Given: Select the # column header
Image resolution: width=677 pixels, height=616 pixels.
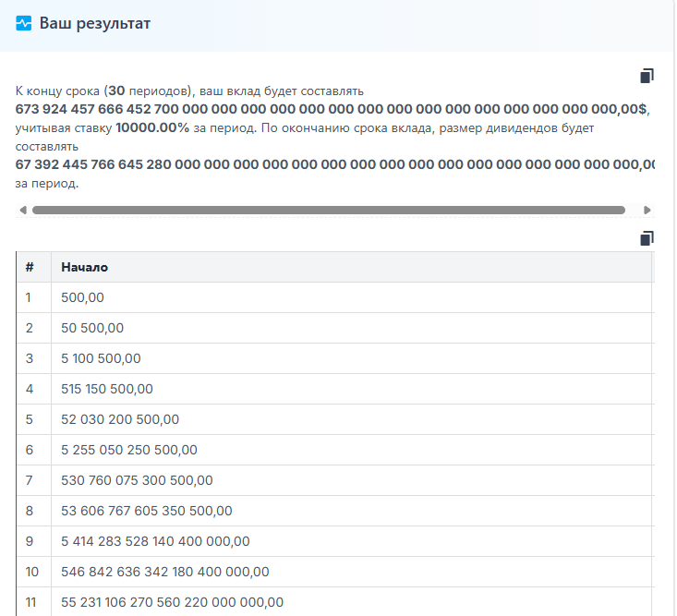Looking at the screenshot, I should (x=30, y=267).
